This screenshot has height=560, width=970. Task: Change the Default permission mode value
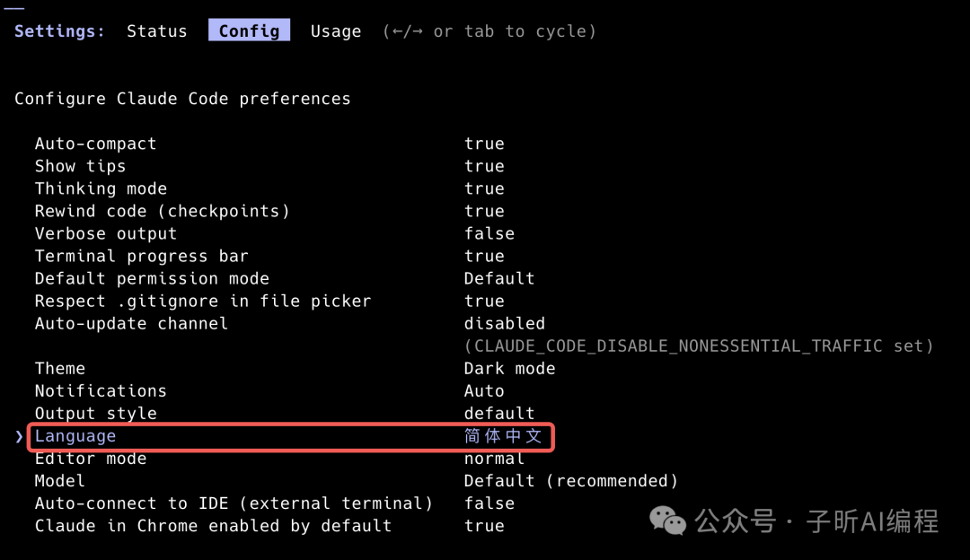[x=498, y=278]
